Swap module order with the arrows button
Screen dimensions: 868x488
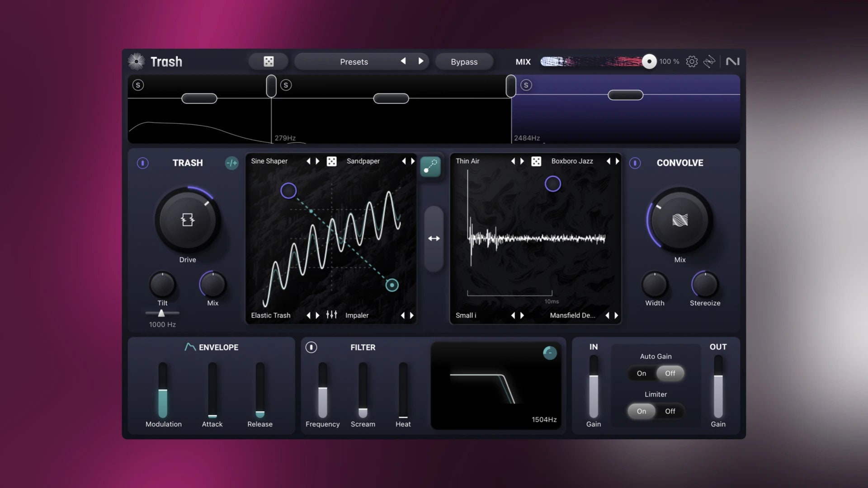tap(434, 239)
